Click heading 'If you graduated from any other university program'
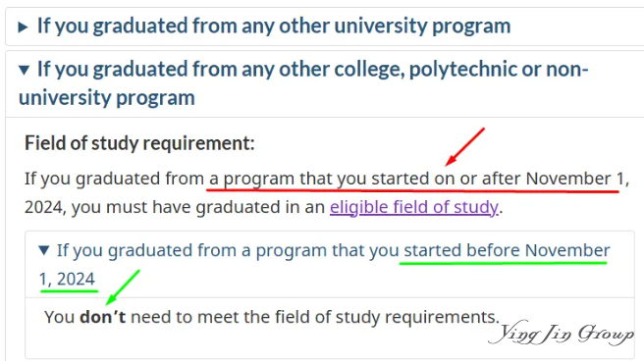 pos(274,26)
